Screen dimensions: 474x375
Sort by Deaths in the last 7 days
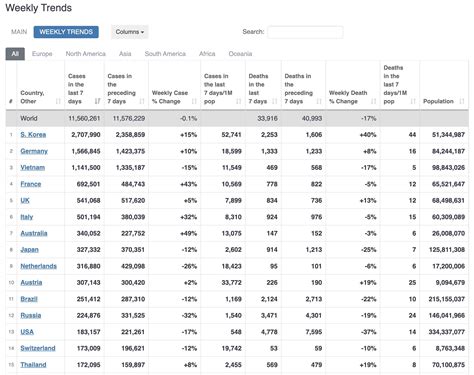coord(275,101)
